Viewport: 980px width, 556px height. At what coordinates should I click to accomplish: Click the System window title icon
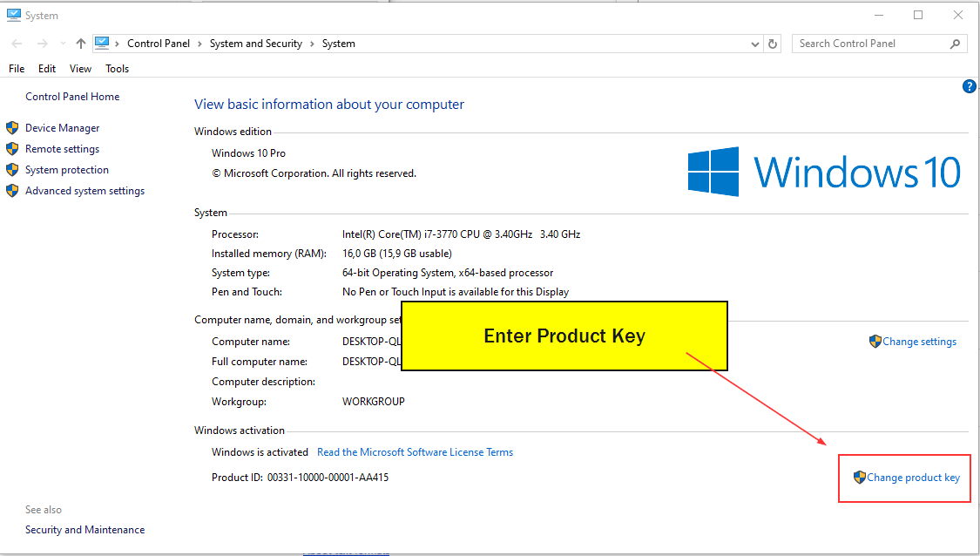(x=13, y=15)
